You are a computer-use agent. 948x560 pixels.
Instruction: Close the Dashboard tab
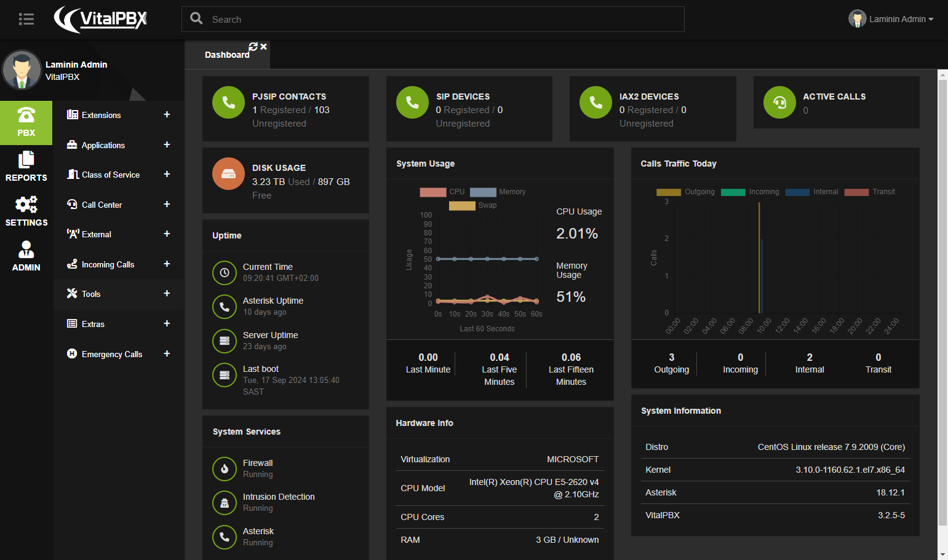[263, 47]
